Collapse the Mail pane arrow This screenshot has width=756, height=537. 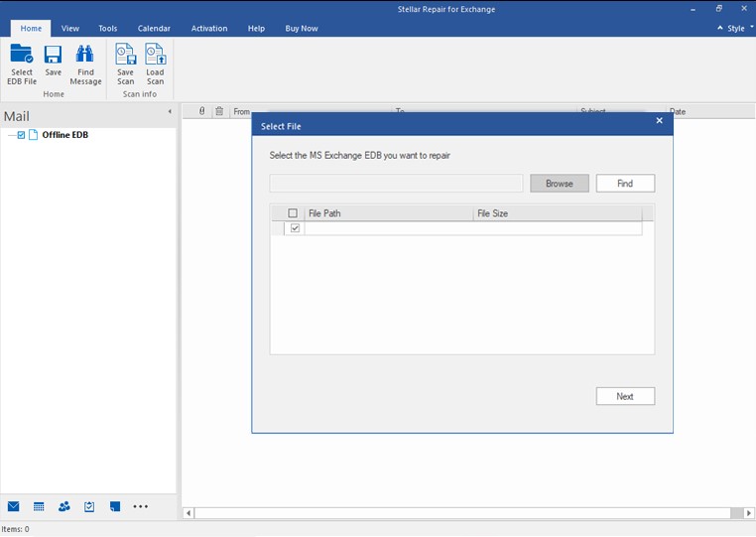coord(170,111)
